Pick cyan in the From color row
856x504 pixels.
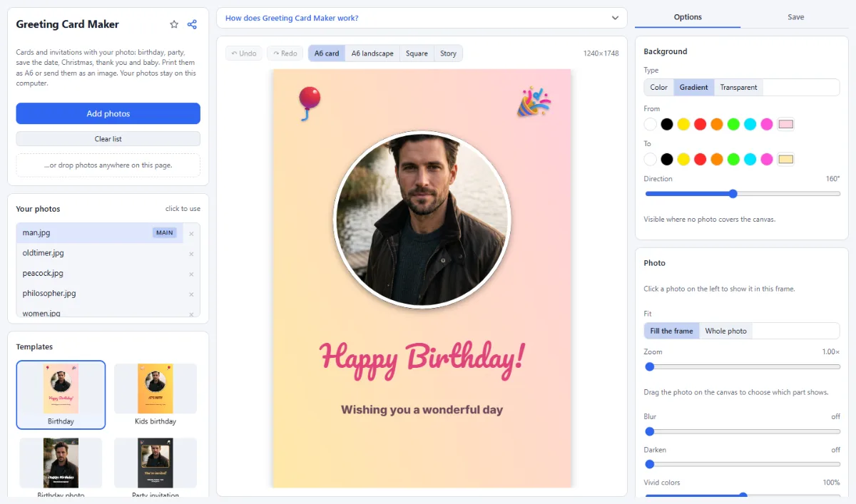pos(750,124)
